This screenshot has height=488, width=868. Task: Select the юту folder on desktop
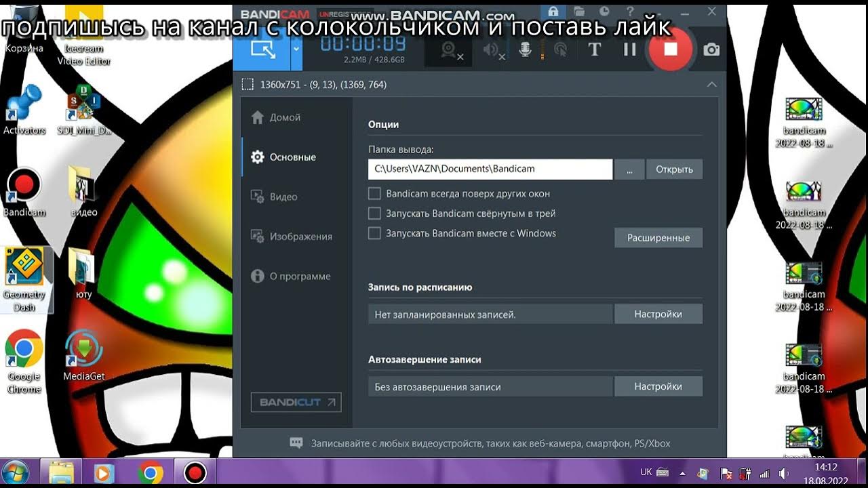pyautogui.click(x=83, y=274)
